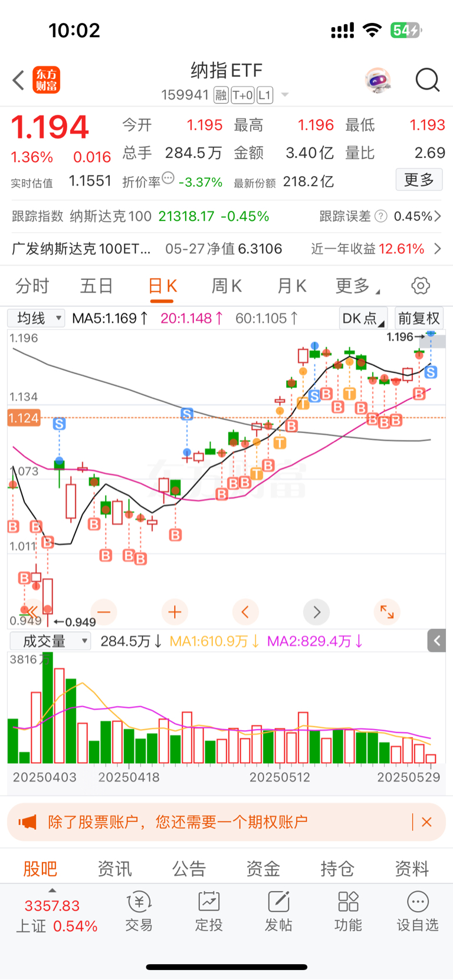Viewport: 453px width, 980px height.
Task: Tap the double-left rewind chart icon
Action: (32, 612)
